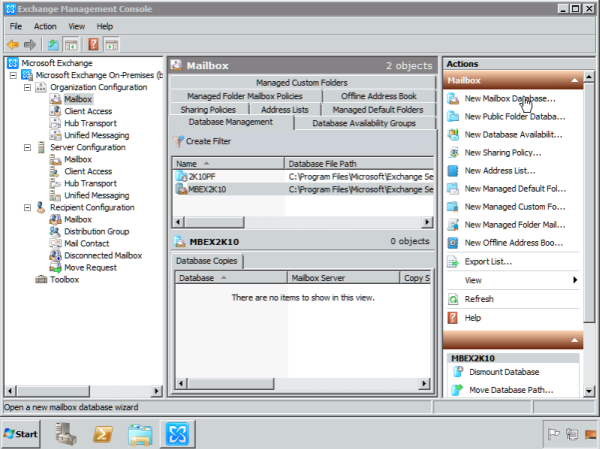Open the Help menu

[104, 26]
